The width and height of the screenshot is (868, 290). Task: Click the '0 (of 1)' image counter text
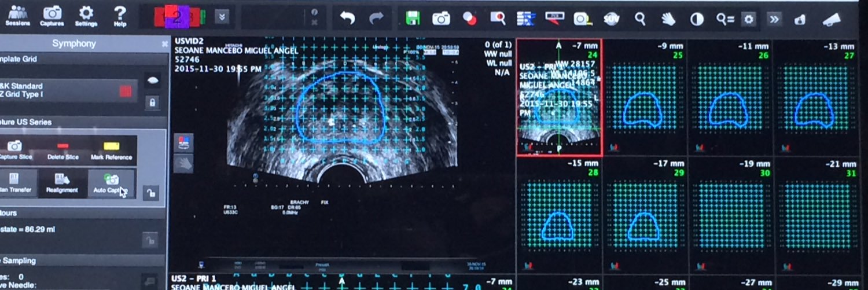(499, 44)
